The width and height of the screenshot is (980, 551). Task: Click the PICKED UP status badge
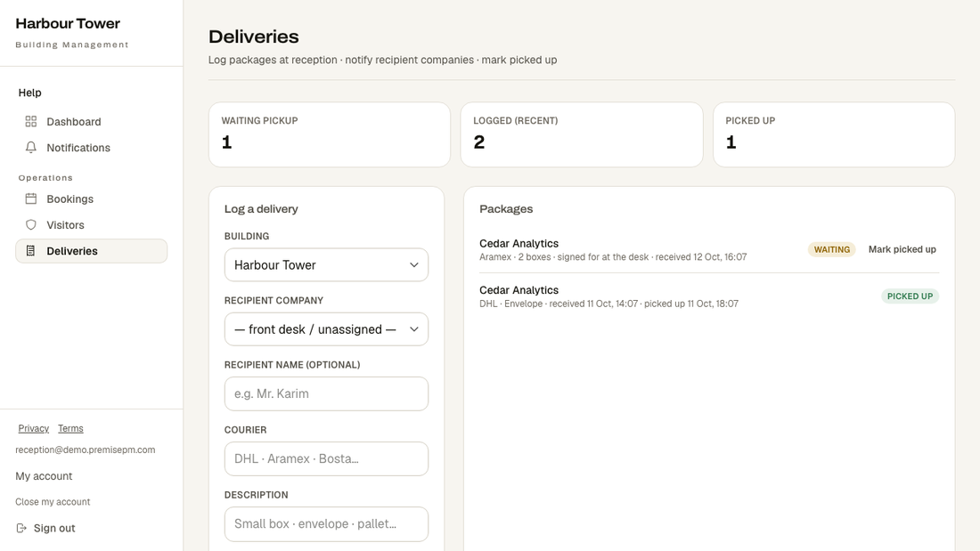910,296
